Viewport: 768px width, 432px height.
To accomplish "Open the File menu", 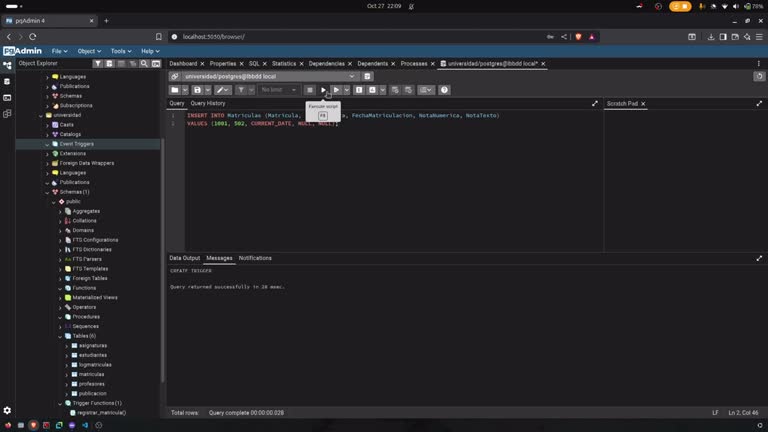I will (x=59, y=51).
